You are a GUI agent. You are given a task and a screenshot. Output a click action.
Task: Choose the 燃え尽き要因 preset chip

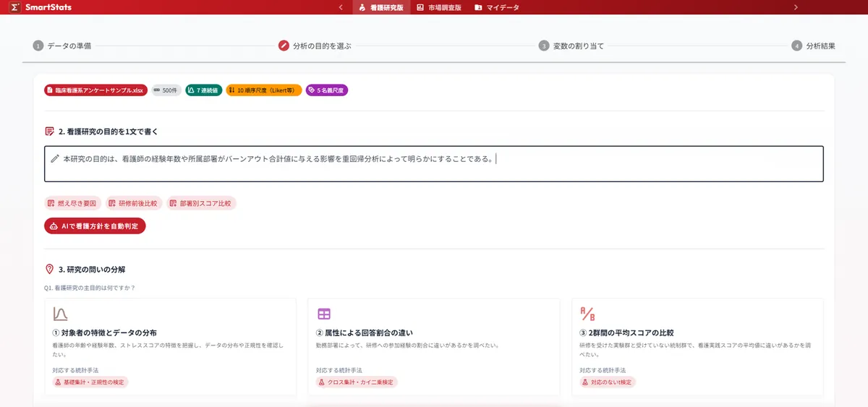[72, 203]
